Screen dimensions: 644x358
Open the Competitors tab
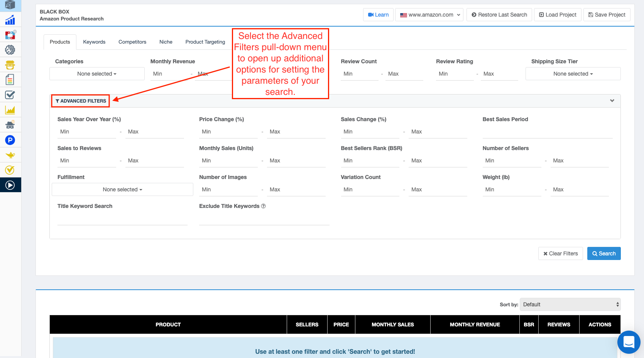(x=132, y=42)
